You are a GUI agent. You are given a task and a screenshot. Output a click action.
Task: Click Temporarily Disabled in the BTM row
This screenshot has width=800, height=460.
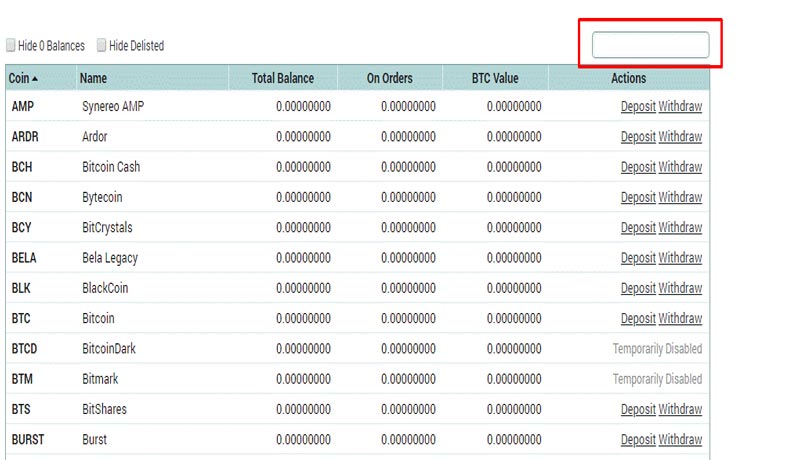click(x=657, y=379)
